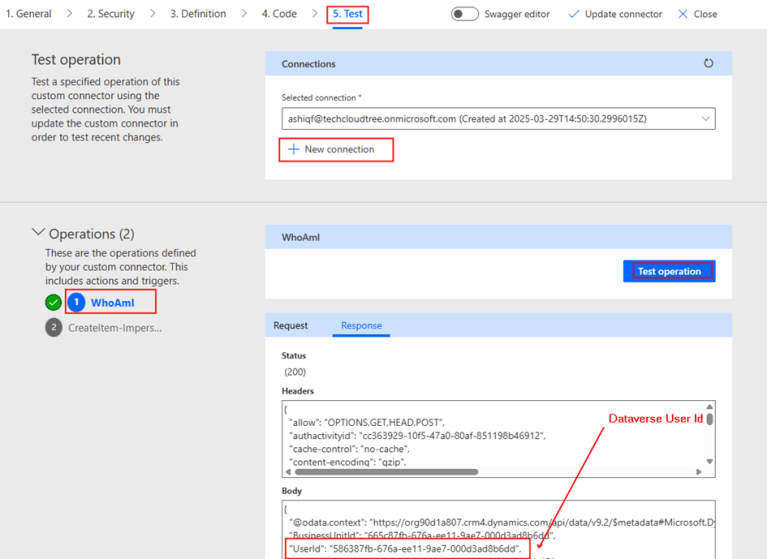
Task: Collapse the Operations (2) section
Action: point(38,232)
